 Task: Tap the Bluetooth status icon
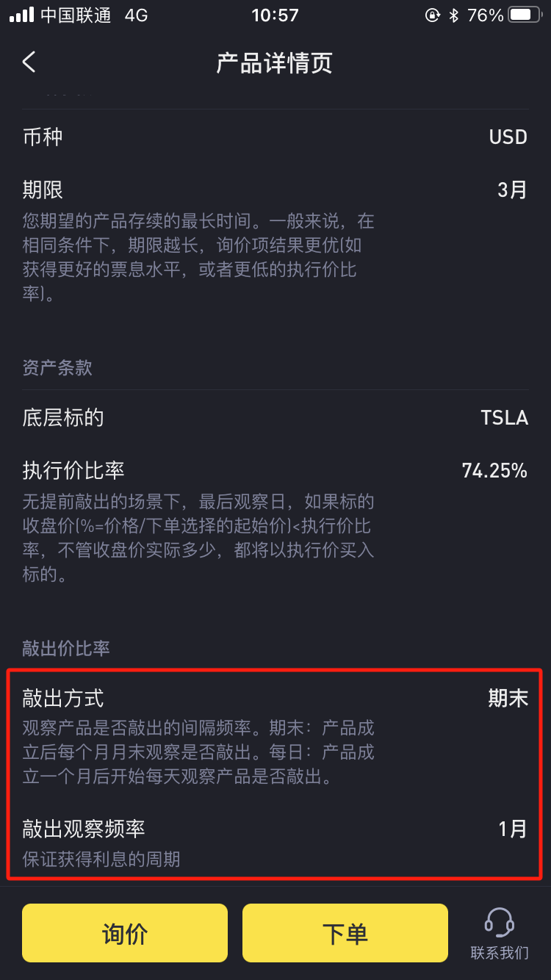[x=454, y=15]
